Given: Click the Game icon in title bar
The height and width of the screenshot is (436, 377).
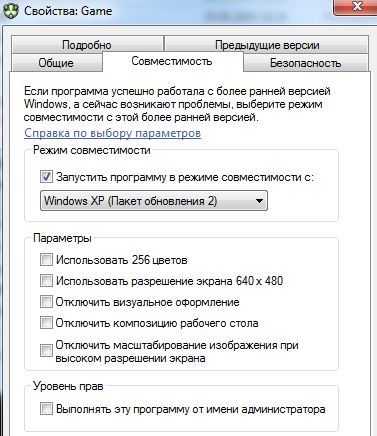Looking at the screenshot, I should (10, 11).
